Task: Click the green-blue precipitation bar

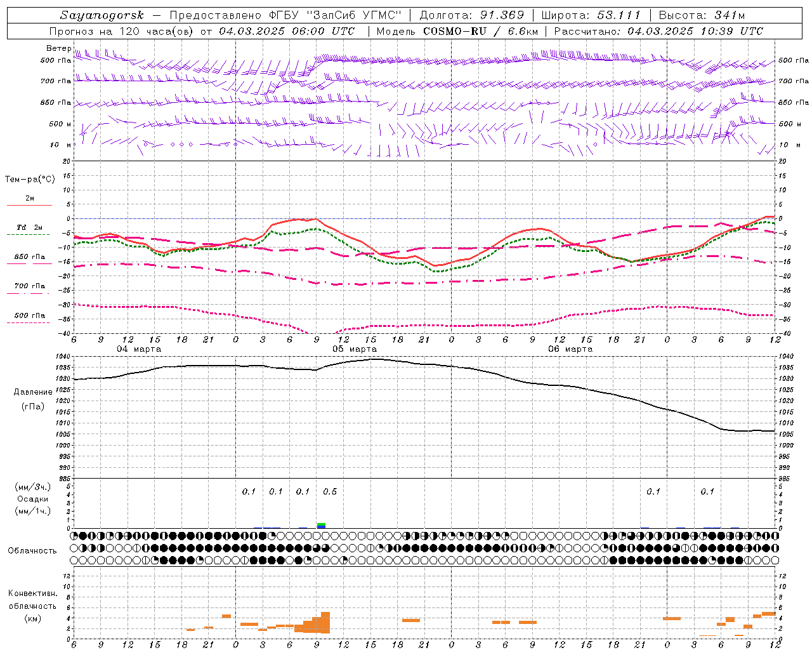Action: click(321, 525)
